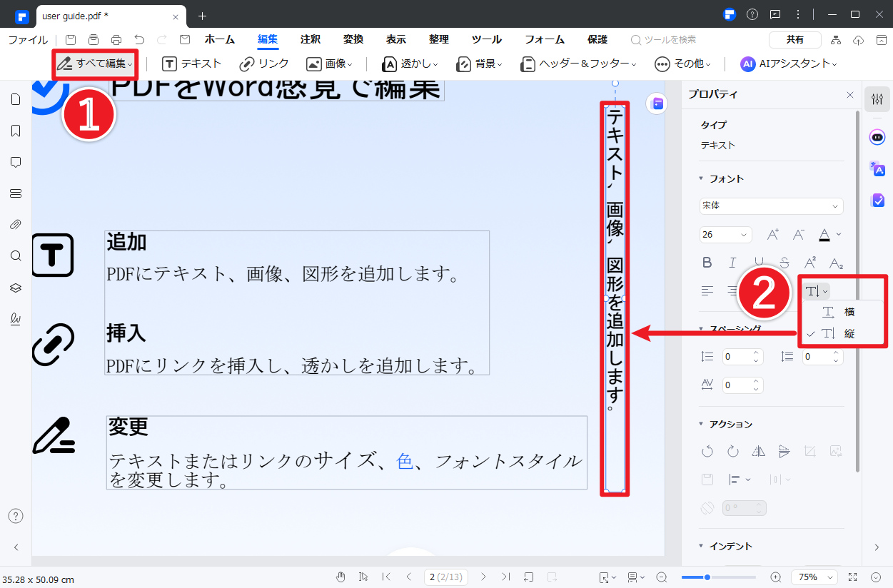Select the リンク link tool
Screen dimensions: 893x588
pyautogui.click(x=264, y=64)
